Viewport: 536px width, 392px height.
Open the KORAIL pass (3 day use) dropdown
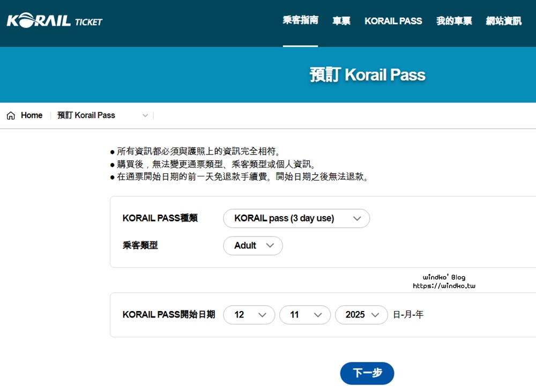pos(296,218)
